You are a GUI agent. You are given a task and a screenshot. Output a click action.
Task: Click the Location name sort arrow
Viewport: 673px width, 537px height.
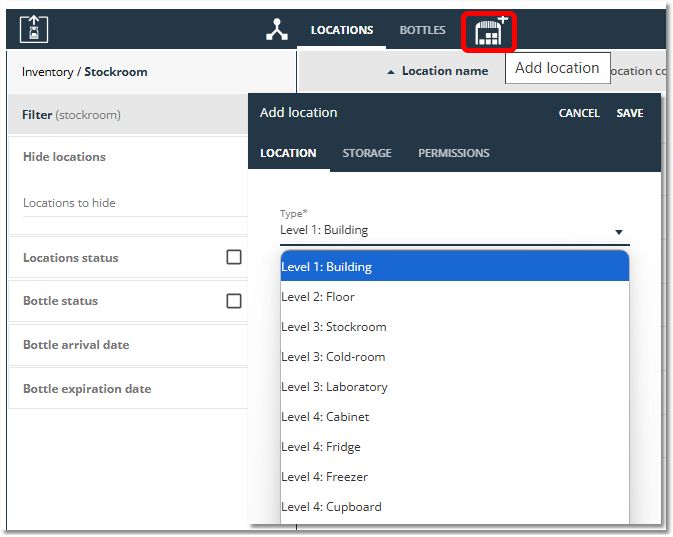click(391, 72)
